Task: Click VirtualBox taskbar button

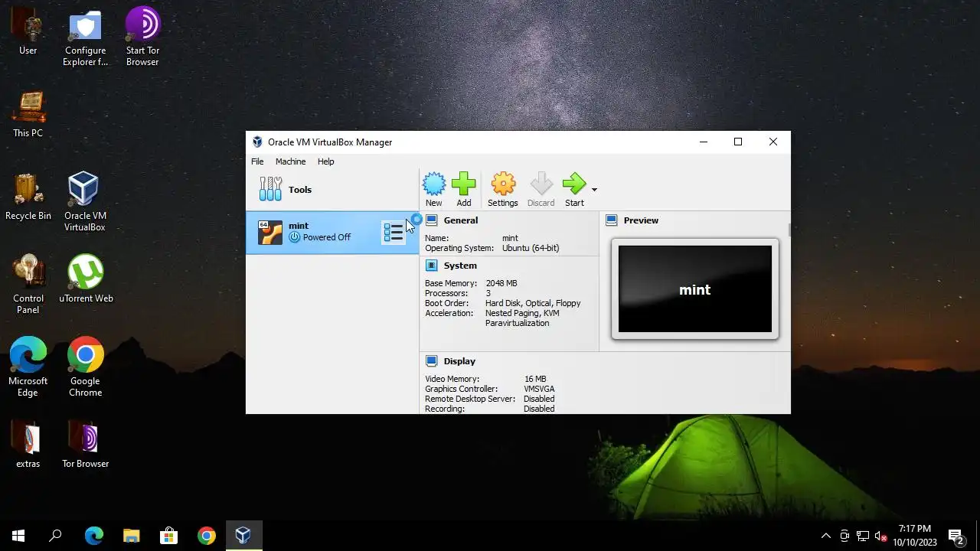Action: pyautogui.click(x=243, y=536)
